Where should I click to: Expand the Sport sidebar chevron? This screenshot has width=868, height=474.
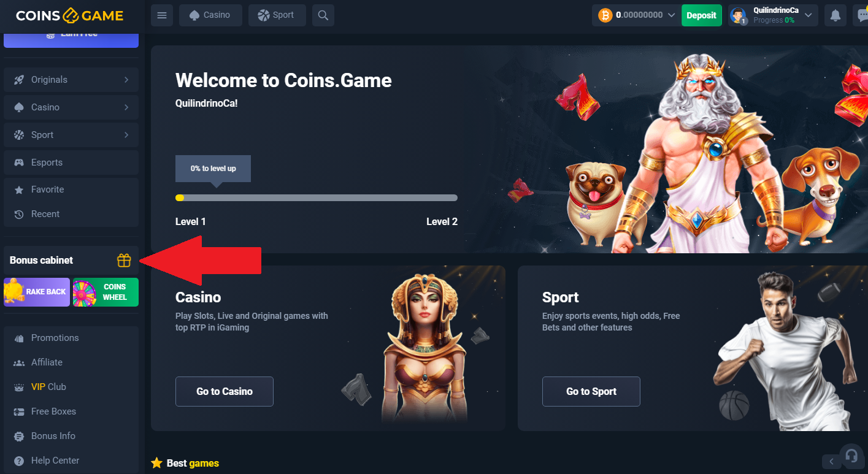(x=126, y=135)
